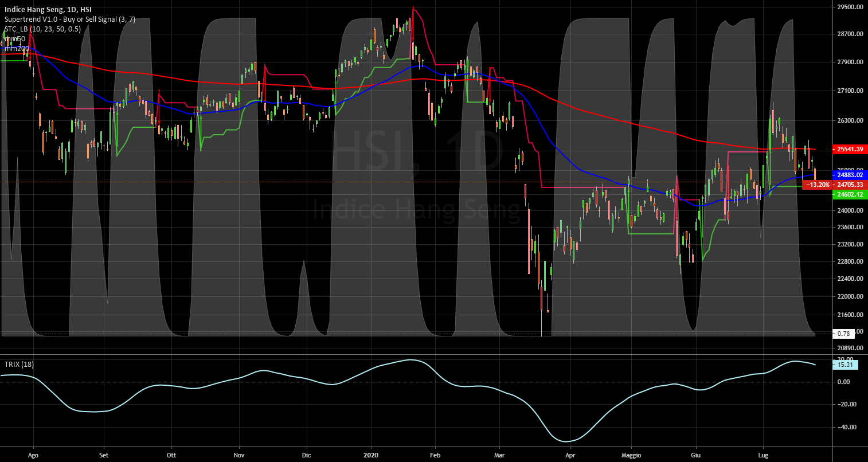Select the Supertrend V1.0 Buy or Sell Signal legend

69,19
